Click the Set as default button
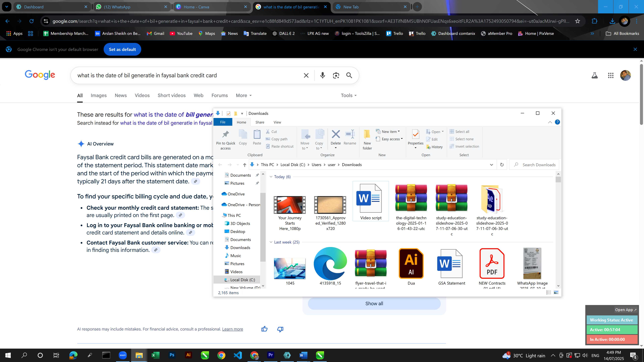Screen dimensions: 644x362 pyautogui.click(x=122, y=49)
